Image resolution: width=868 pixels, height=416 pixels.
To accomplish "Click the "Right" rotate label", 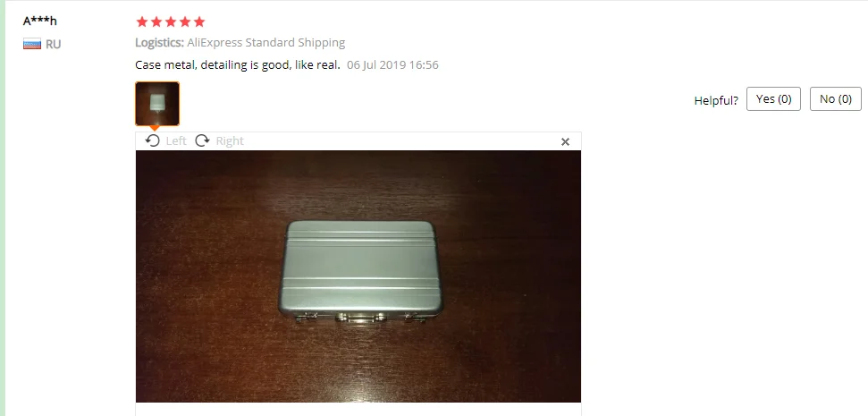I will 230,140.
